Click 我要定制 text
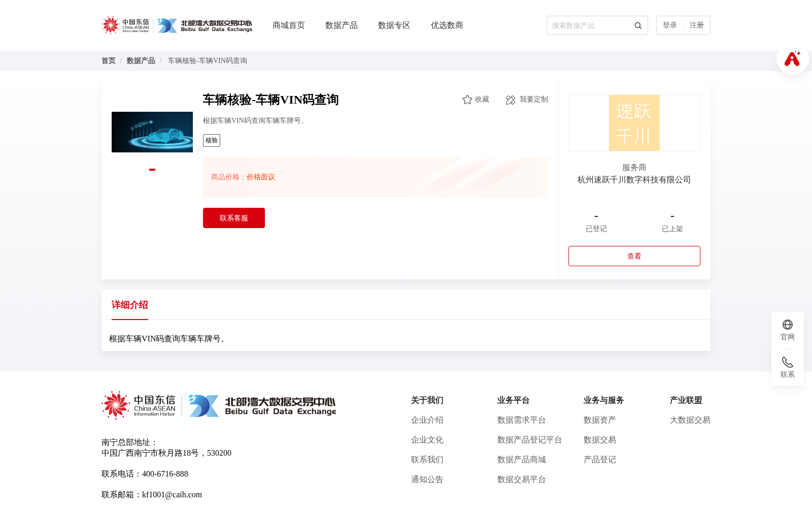The image size is (812, 508). click(534, 100)
